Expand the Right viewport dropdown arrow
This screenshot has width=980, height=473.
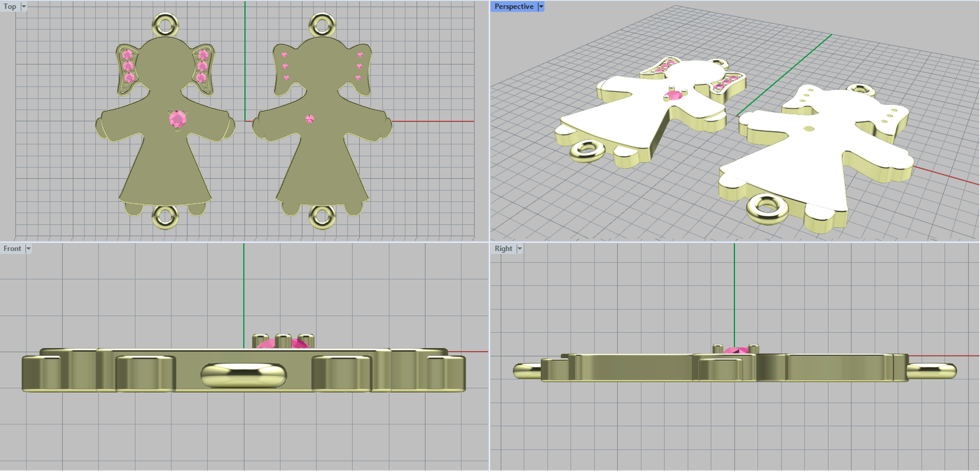coord(519,249)
